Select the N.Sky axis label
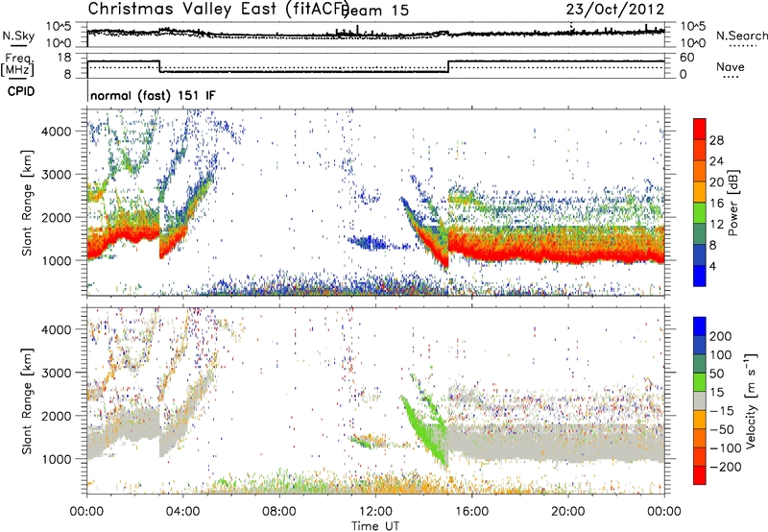Screen dimensions: 768x532 18,36
